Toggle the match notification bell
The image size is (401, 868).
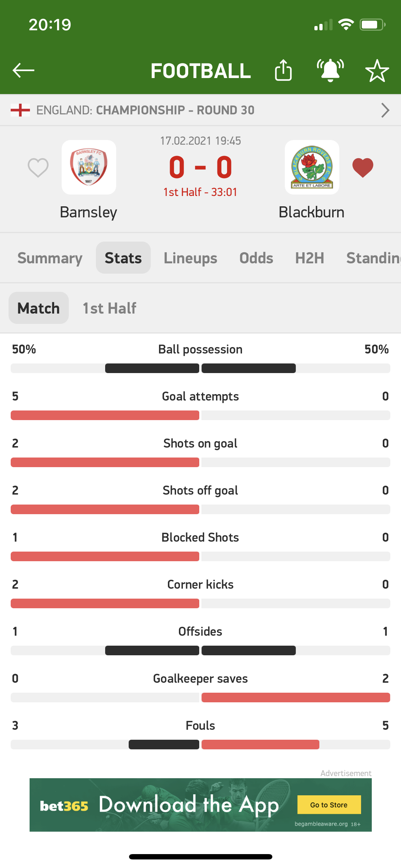pyautogui.click(x=330, y=70)
